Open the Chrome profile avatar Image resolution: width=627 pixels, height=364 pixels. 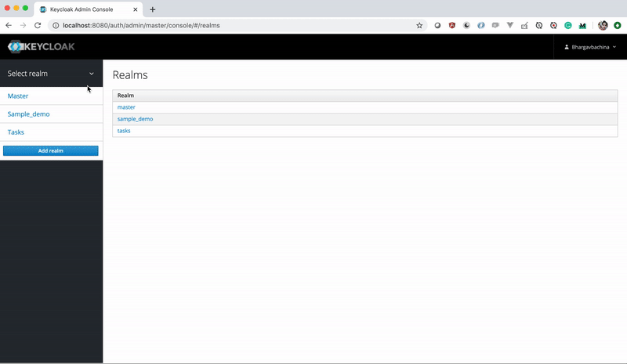[603, 25]
